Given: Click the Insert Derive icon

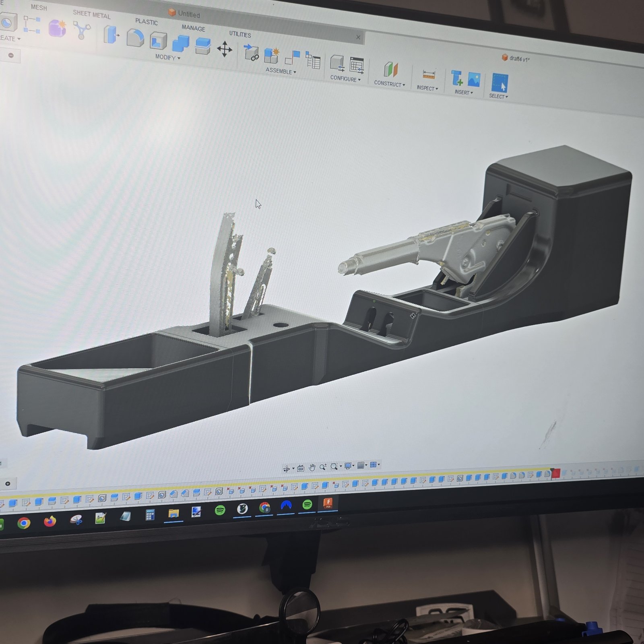Looking at the screenshot, I should click(x=456, y=78).
